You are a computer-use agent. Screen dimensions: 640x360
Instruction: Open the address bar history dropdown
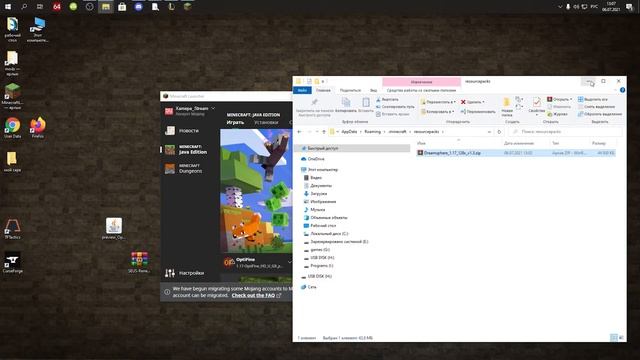click(489, 132)
